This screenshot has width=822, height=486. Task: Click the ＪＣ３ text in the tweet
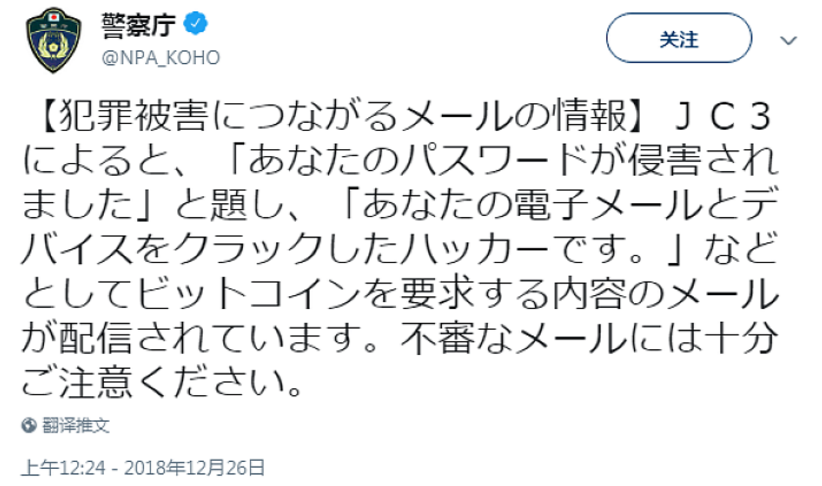pos(723,116)
